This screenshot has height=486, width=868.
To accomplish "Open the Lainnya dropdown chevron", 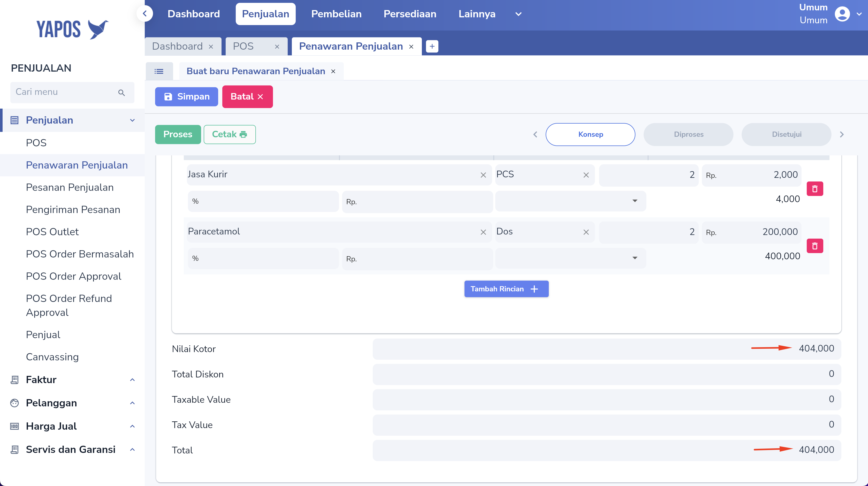I will pos(519,14).
